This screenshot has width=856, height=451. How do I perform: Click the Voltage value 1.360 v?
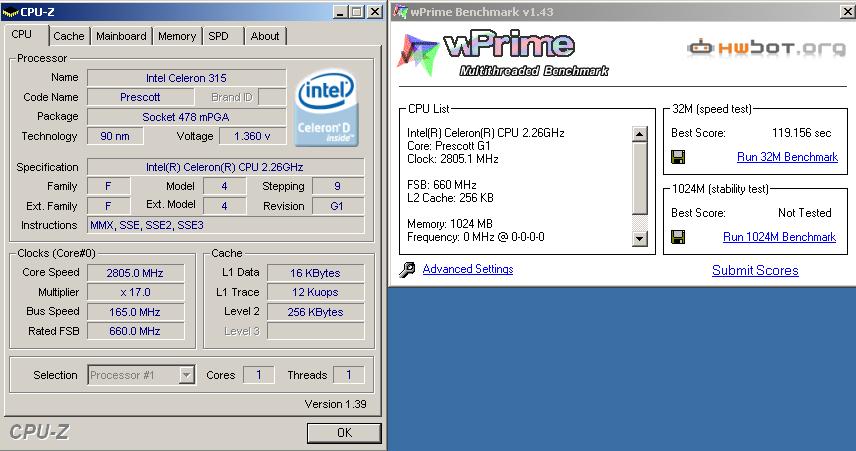pyautogui.click(x=252, y=136)
